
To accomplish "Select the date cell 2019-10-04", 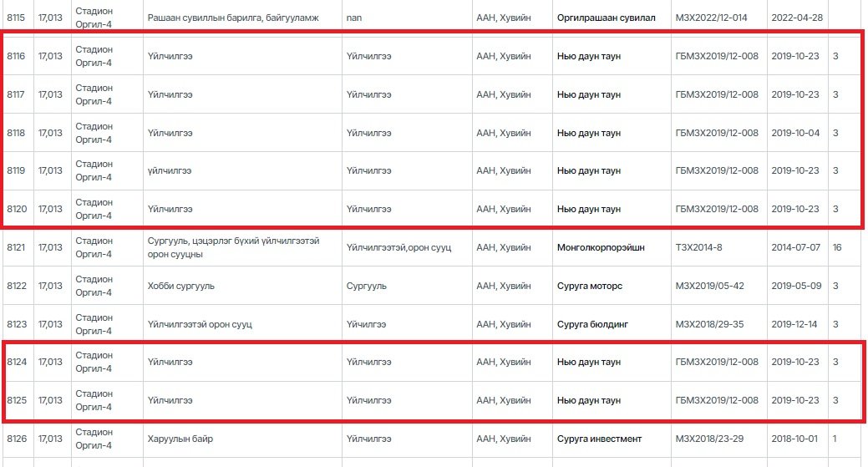I will [794, 133].
